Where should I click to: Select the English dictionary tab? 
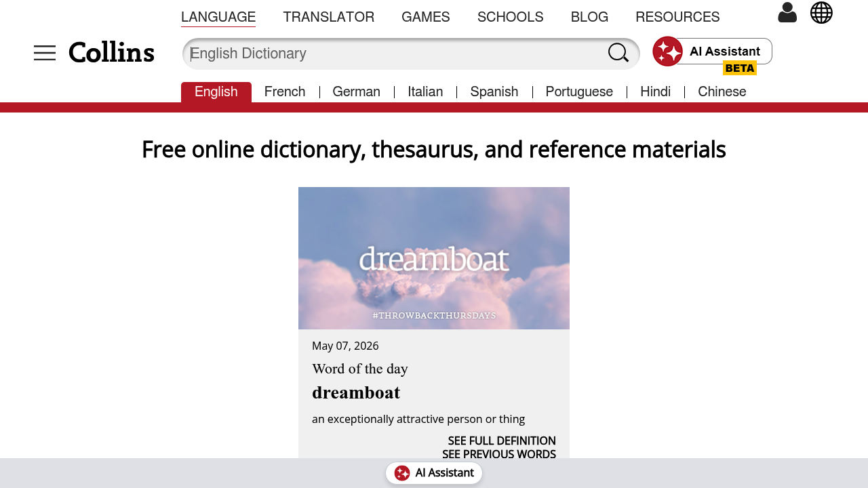(x=216, y=92)
